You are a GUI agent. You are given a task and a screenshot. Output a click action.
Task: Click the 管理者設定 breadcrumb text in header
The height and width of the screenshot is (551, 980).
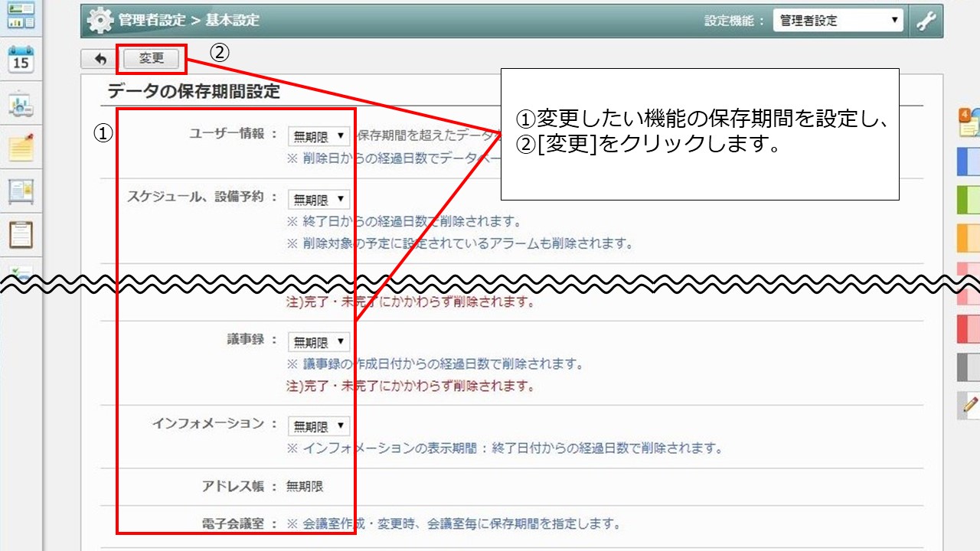point(152,21)
